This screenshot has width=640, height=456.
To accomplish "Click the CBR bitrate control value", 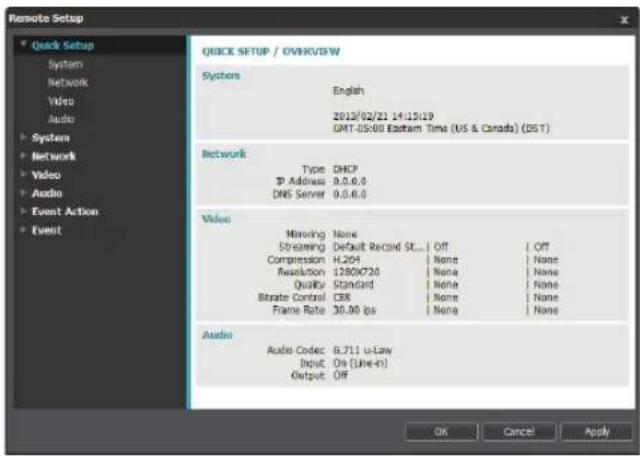I will tap(342, 297).
